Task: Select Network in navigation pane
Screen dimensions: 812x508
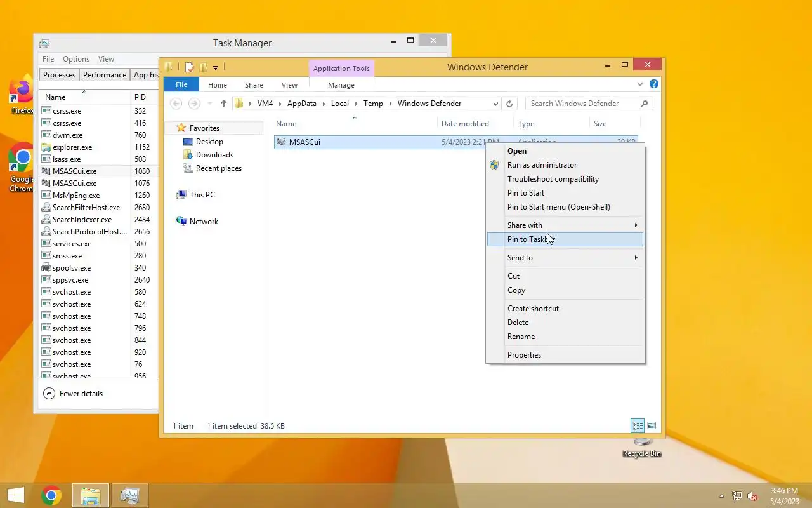Action: point(204,221)
